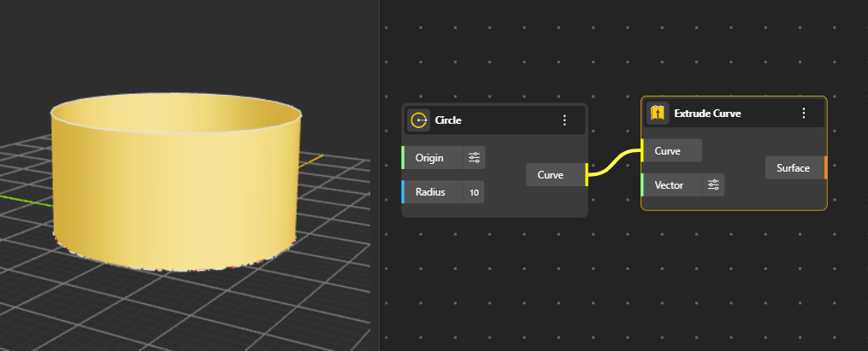The height and width of the screenshot is (351, 868).
Task: Select the yellow wire connecting the nodes
Action: (614, 162)
